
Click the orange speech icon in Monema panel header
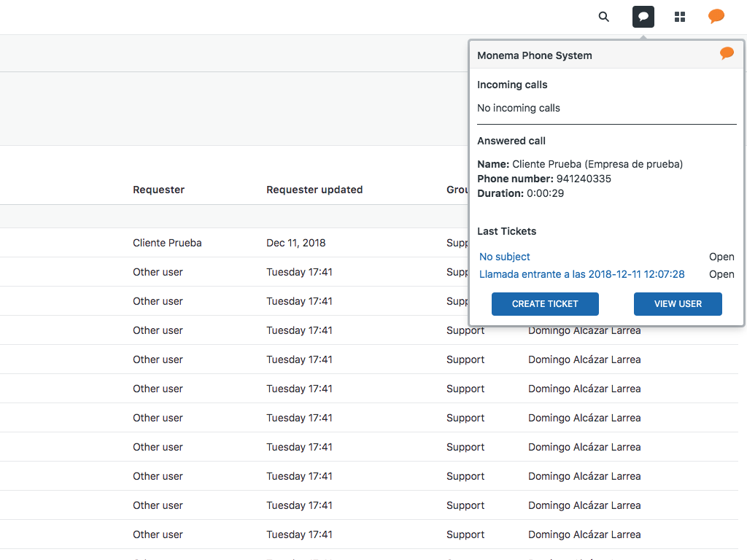point(726,52)
